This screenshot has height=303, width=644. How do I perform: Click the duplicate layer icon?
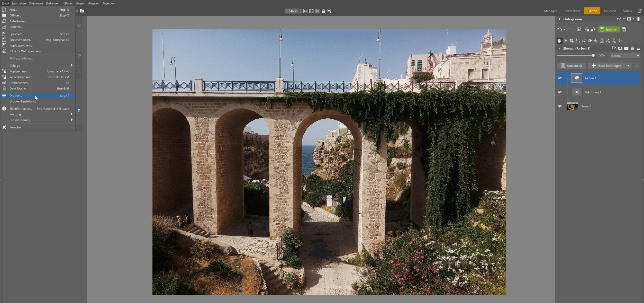[x=614, y=48]
